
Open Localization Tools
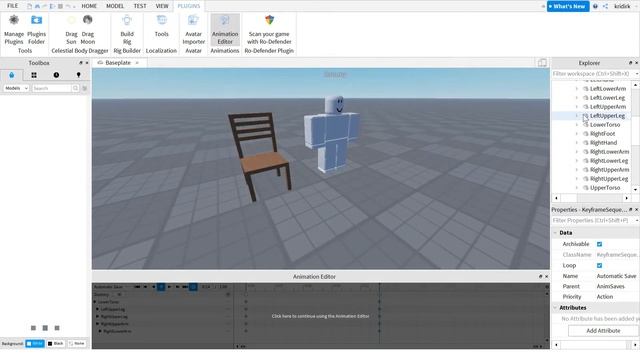161,27
